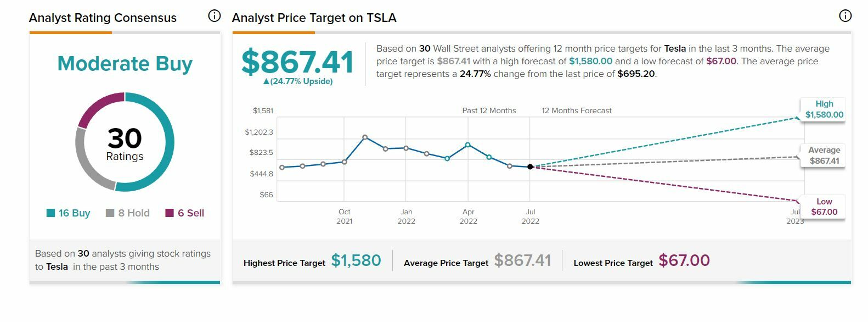
Task: Click purple Sell legend square
Action: coord(170,213)
